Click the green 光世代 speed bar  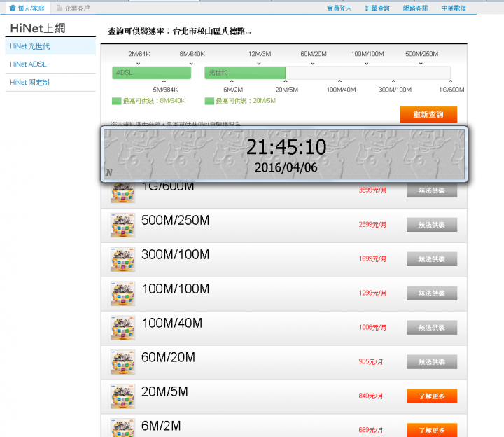pos(245,73)
